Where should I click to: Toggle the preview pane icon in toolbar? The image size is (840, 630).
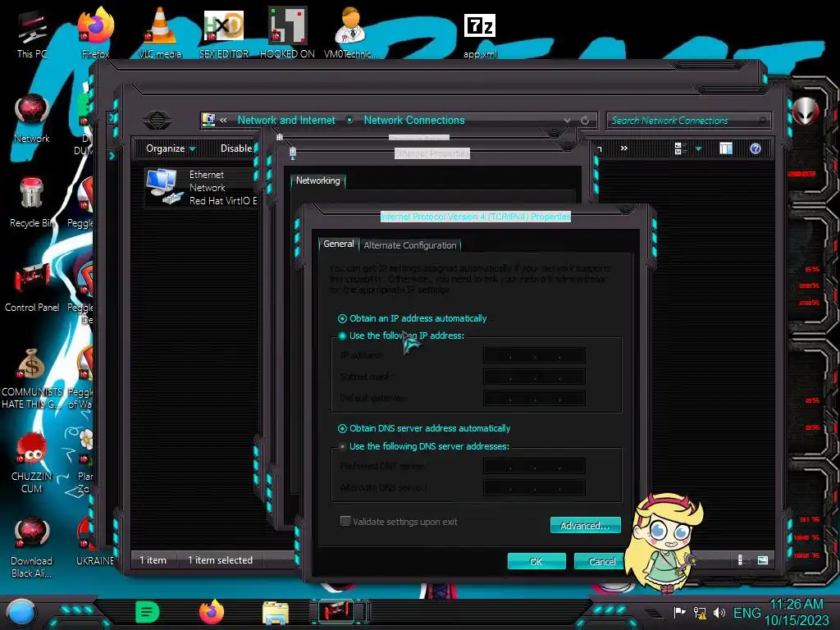(726, 148)
